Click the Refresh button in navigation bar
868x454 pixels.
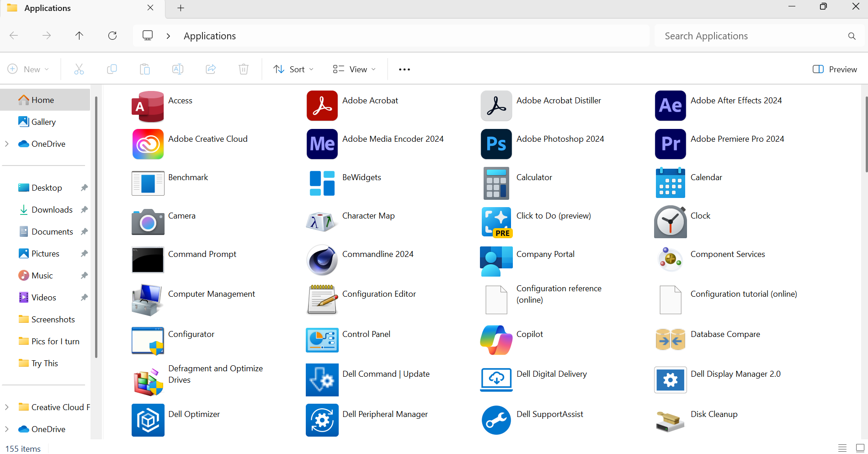pos(112,36)
